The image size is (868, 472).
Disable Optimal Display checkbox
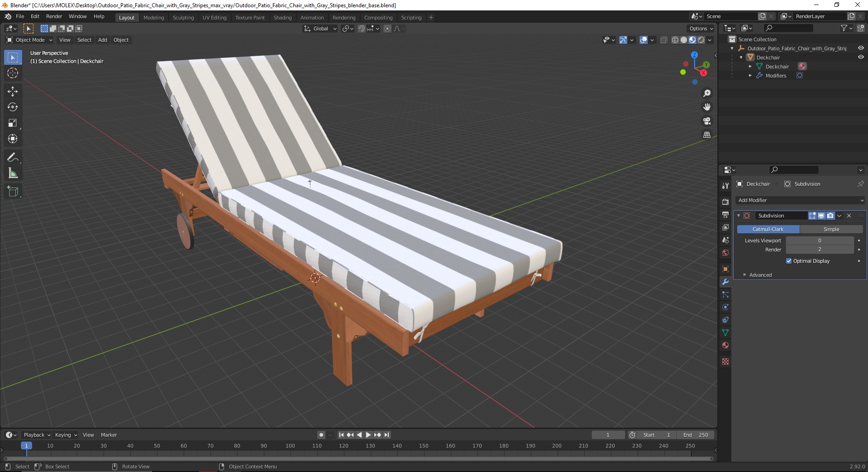[789, 261]
